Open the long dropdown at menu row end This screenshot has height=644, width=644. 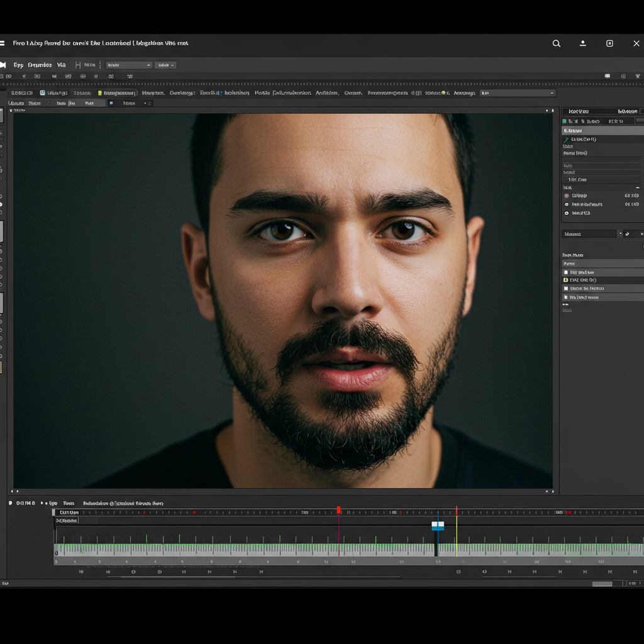tap(518, 93)
